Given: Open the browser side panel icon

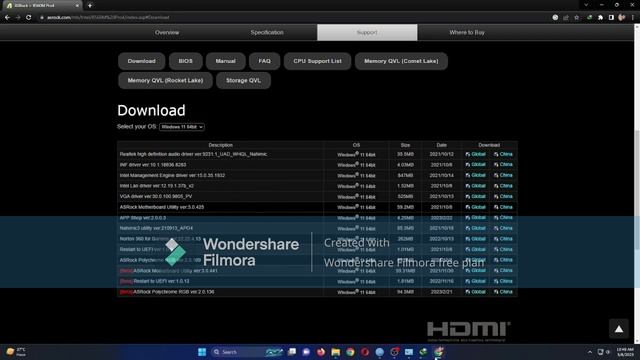Looking at the screenshot, I should (x=611, y=18).
